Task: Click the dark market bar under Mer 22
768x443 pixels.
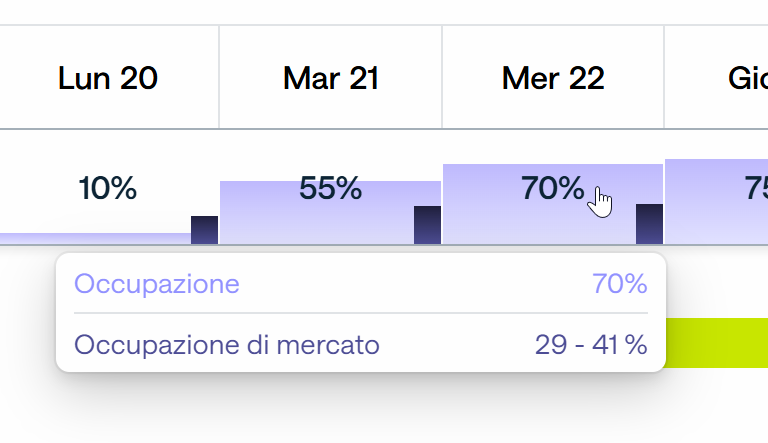Action: point(649,224)
